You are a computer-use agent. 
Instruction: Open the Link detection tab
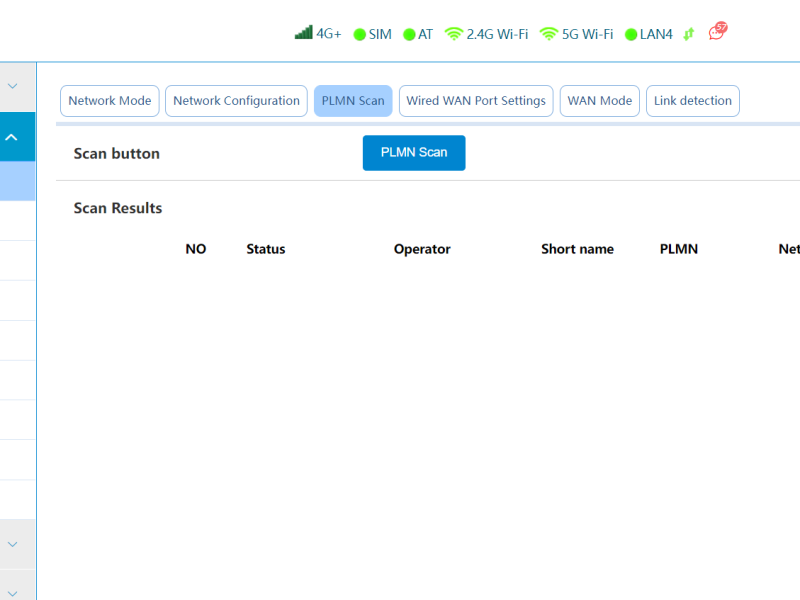(693, 101)
